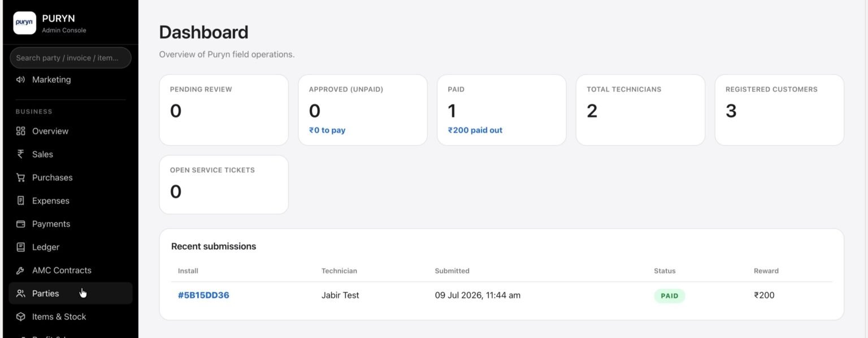This screenshot has height=338, width=868.
Task: Click the Sales rupee icon
Action: click(21, 154)
